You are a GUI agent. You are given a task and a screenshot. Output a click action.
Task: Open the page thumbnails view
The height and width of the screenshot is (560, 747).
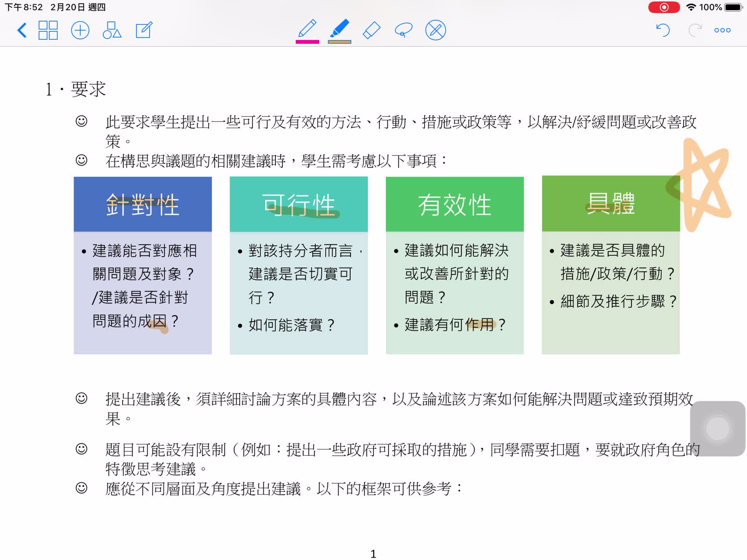(48, 30)
